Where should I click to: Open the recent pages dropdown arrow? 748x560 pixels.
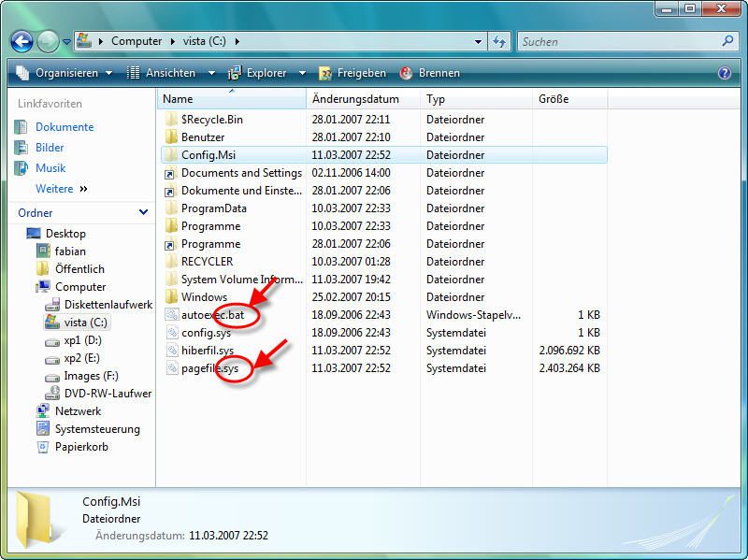(x=66, y=42)
